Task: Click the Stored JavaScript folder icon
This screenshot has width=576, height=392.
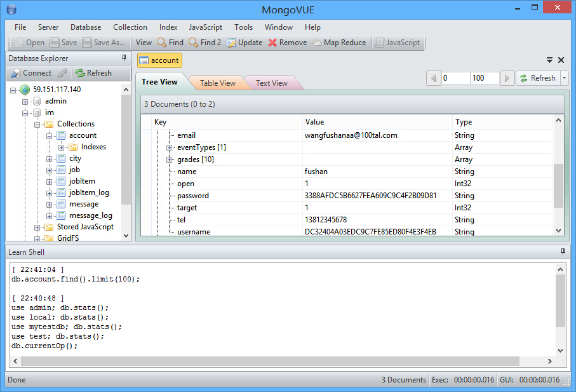Action: click(x=49, y=227)
